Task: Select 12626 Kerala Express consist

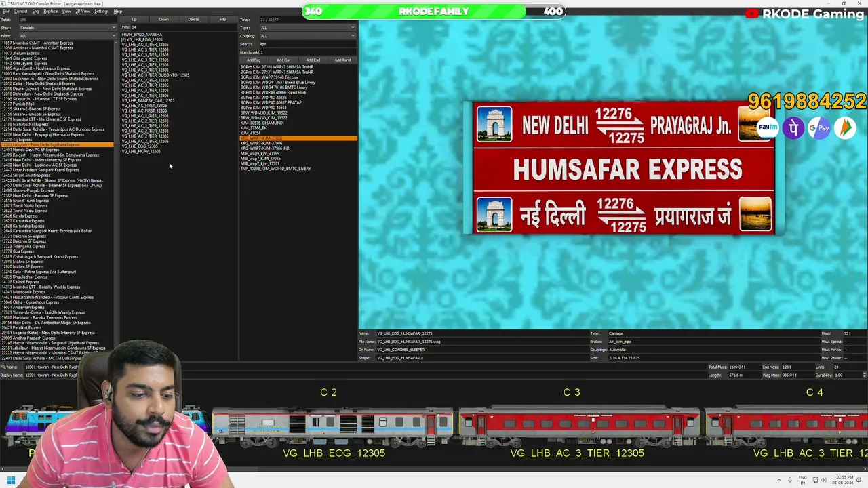Action: [20, 216]
